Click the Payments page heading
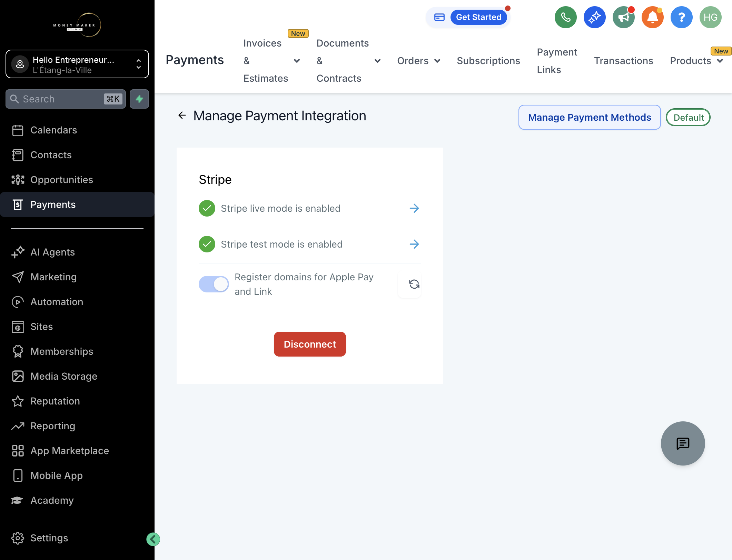The height and width of the screenshot is (560, 732). [x=195, y=60]
